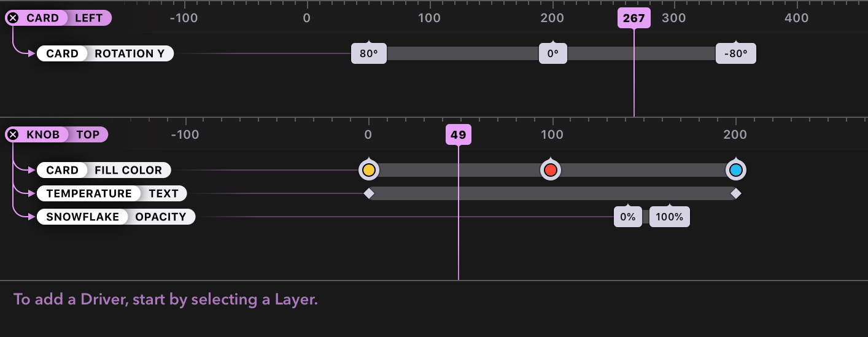The image size is (868, 337).
Task: Select the 80° rotation keyframe
Action: point(369,53)
